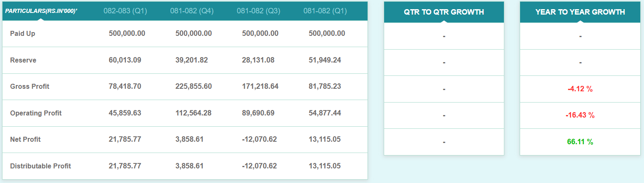Viewport: 644px width, 183px height.
Task: Click the Net Profit row label
Action: 25,140
